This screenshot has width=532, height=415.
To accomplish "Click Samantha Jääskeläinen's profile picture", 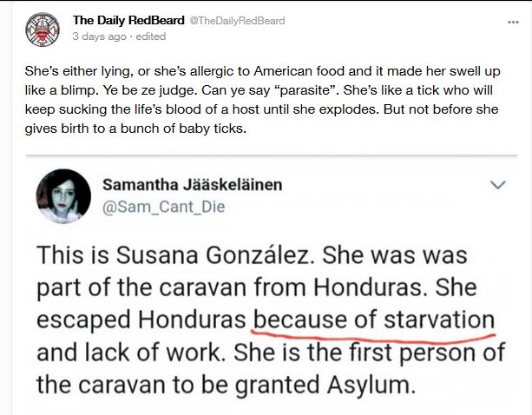I will pyautogui.click(x=64, y=196).
